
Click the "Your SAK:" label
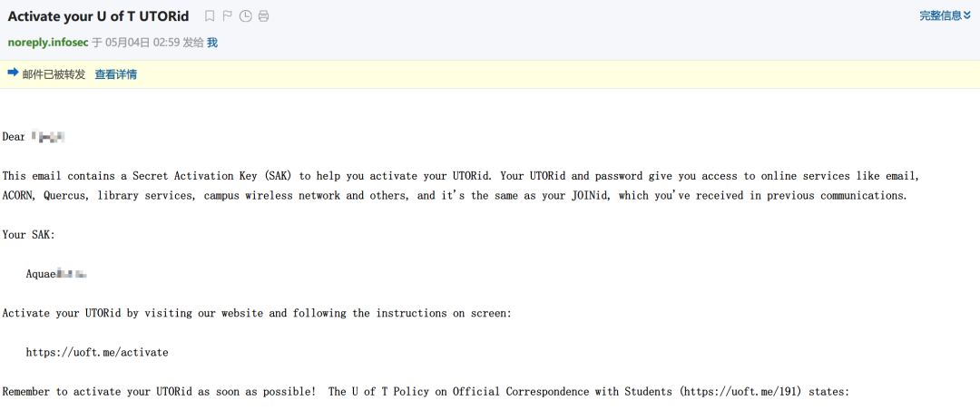pyautogui.click(x=26, y=234)
